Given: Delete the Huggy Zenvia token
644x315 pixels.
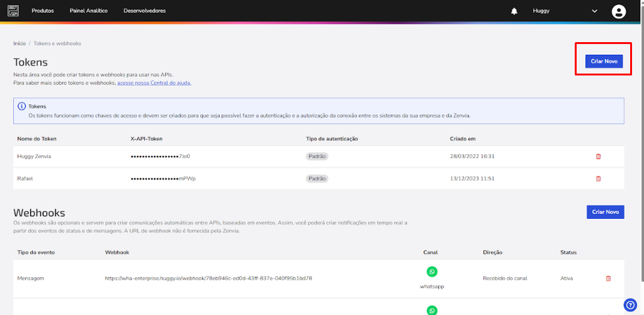Looking at the screenshot, I should tap(598, 157).
